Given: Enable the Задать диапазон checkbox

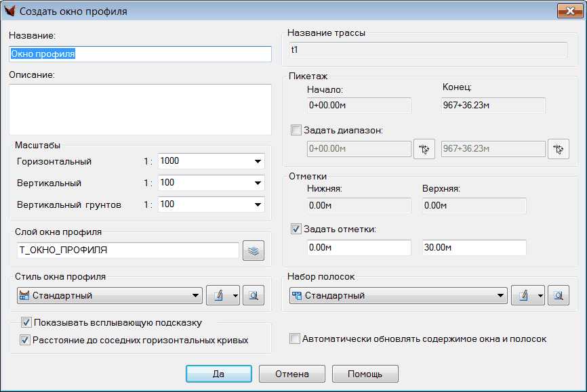Looking at the screenshot, I should click(296, 130).
